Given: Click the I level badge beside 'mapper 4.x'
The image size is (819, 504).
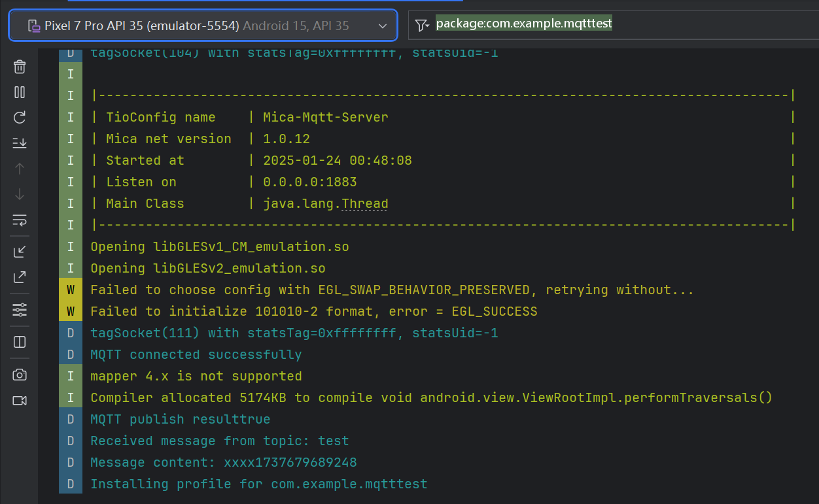Looking at the screenshot, I should click(x=71, y=377).
